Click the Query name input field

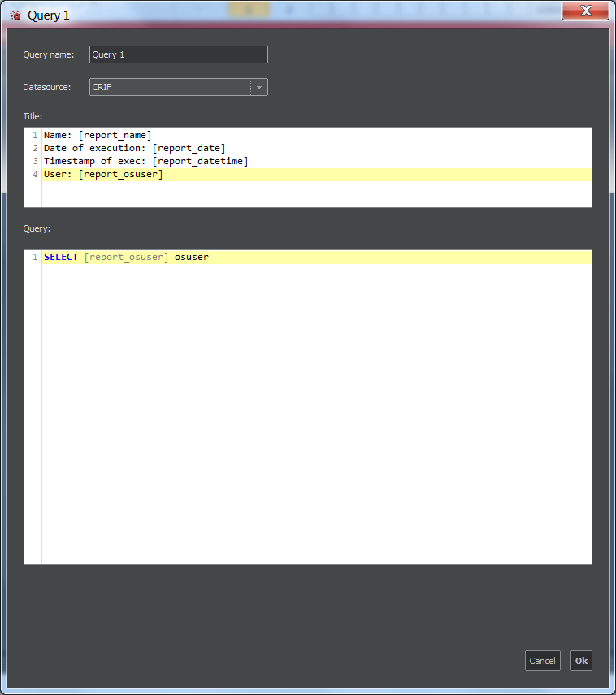click(179, 54)
